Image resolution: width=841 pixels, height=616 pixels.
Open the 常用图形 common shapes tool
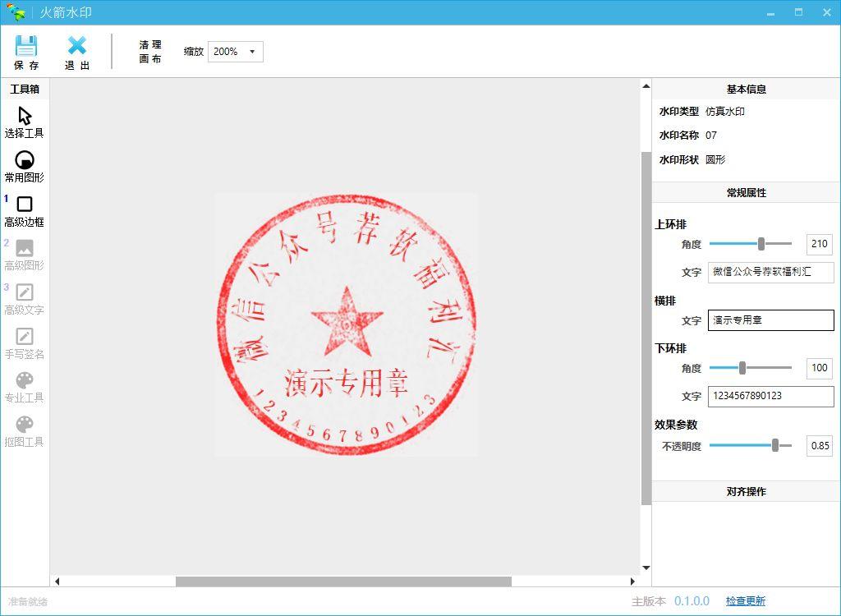pyautogui.click(x=24, y=167)
